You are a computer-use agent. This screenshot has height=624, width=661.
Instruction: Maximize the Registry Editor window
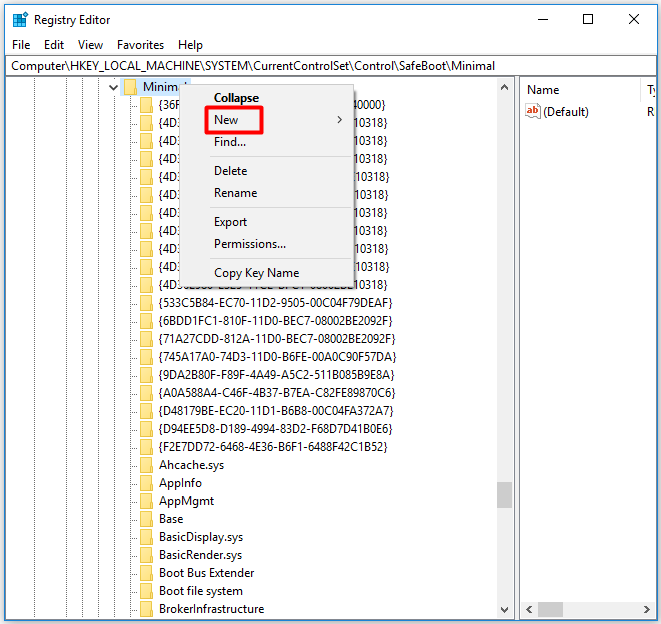click(x=588, y=19)
